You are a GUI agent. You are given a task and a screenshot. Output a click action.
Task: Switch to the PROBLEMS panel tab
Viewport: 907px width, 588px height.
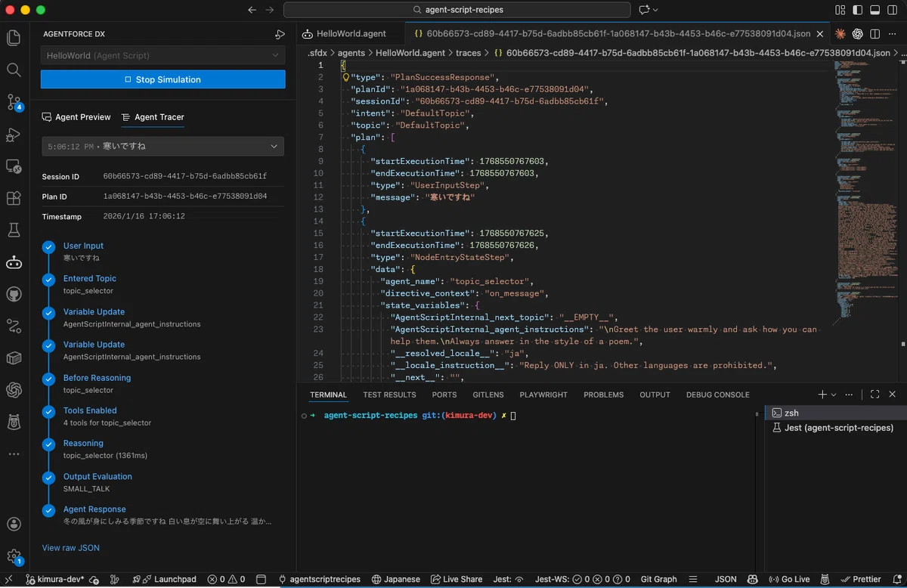tap(604, 395)
